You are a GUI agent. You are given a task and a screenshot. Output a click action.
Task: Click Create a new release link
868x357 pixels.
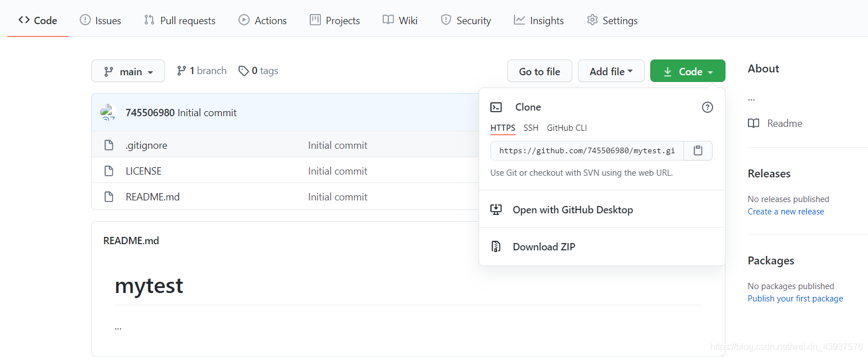pyautogui.click(x=786, y=212)
